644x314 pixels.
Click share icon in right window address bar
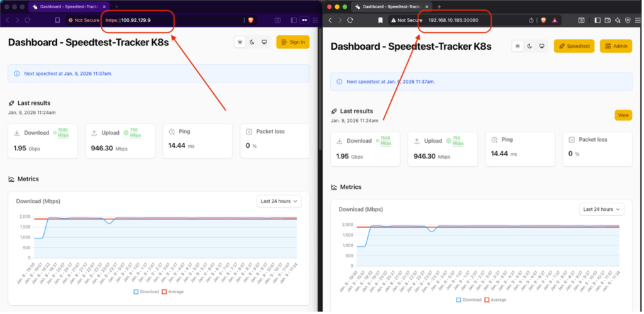click(531, 20)
